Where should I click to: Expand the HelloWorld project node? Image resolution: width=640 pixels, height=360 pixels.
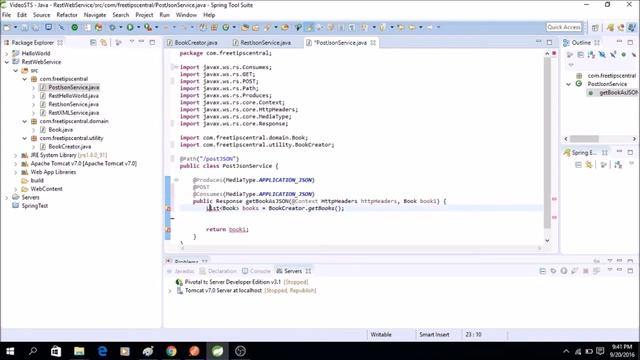pyautogui.click(x=7, y=53)
